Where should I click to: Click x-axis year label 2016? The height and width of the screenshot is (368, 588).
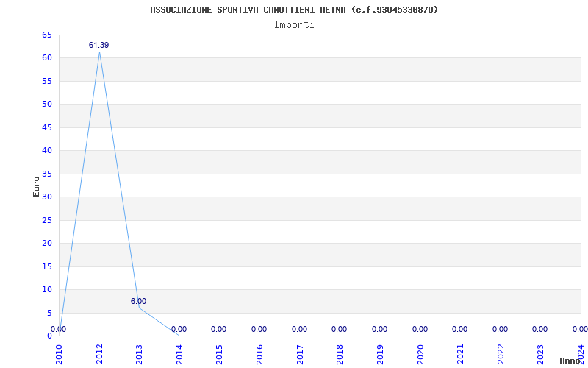coord(259,354)
